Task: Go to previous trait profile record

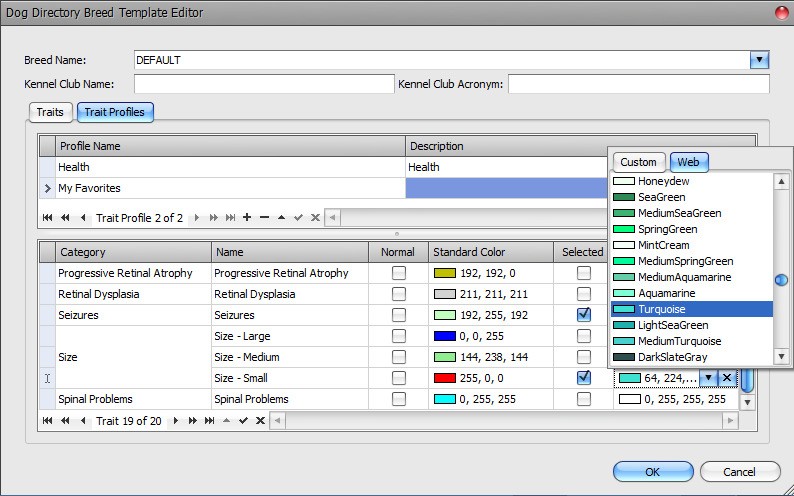Action: [83, 218]
